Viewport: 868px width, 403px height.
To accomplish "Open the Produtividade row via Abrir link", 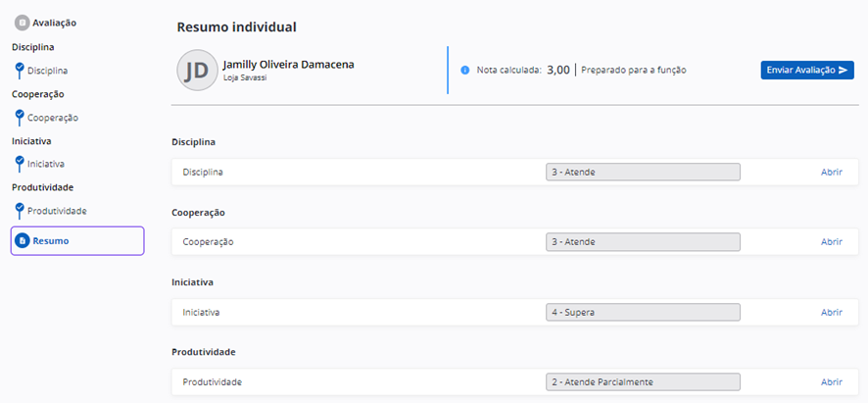I will [x=831, y=381].
